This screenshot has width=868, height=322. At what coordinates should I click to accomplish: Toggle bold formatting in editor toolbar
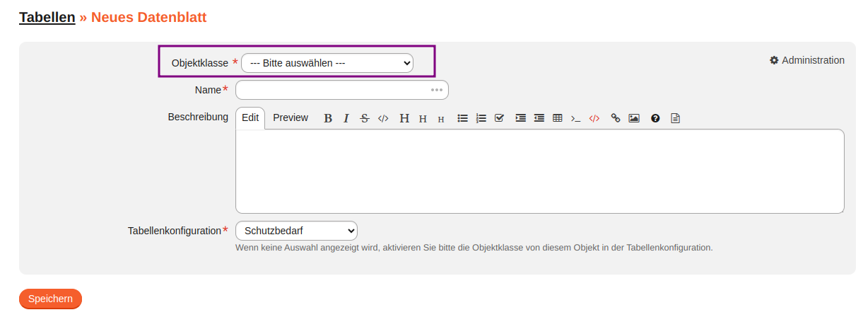[x=328, y=118]
